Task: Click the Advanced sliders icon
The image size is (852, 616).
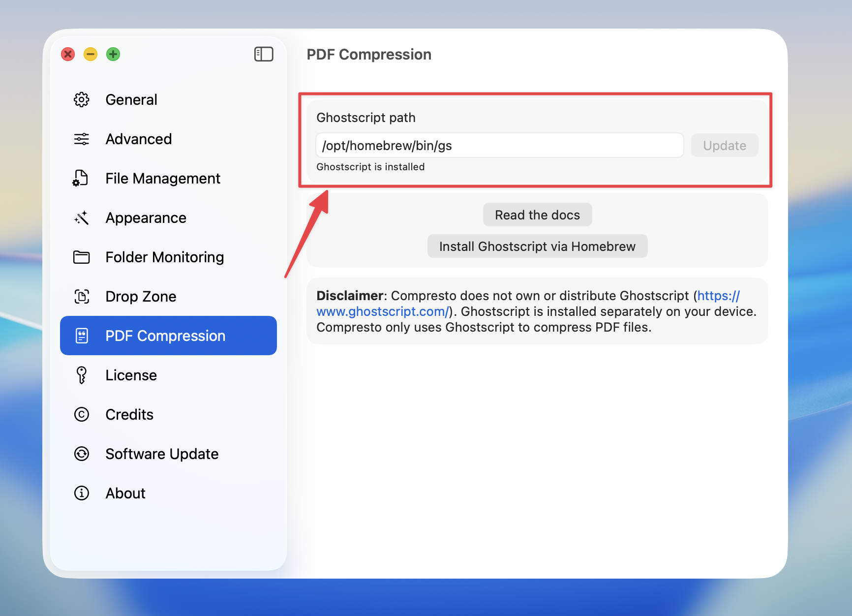Action: [82, 139]
